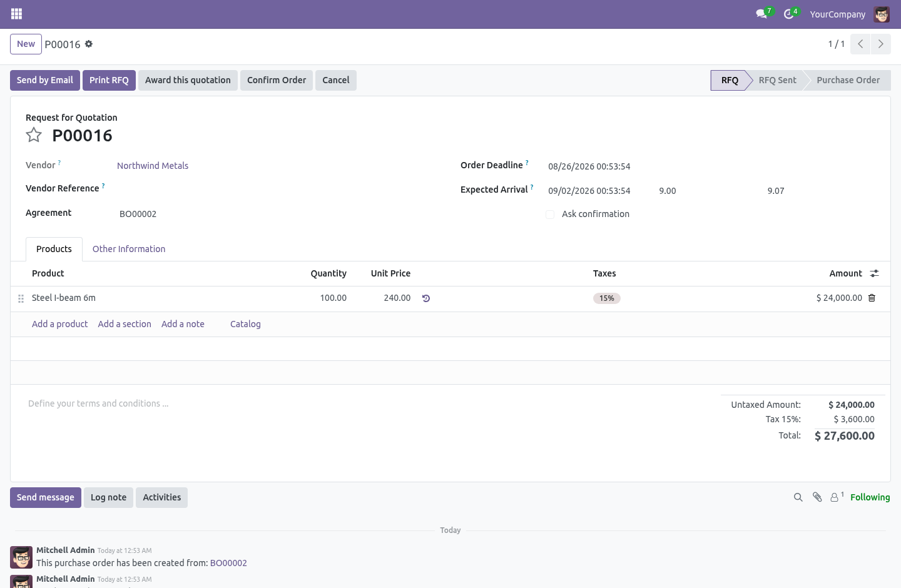Click the Send by Email button
The width and height of the screenshot is (901, 588).
pos(45,80)
